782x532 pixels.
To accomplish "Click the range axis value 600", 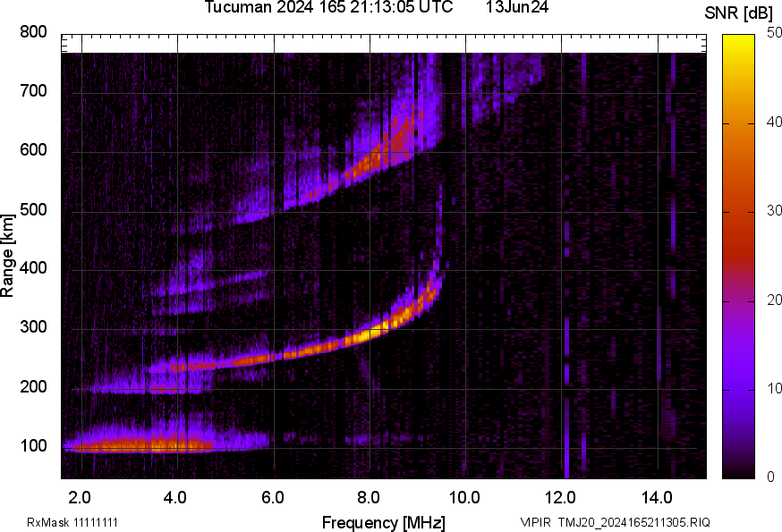I will [33, 150].
